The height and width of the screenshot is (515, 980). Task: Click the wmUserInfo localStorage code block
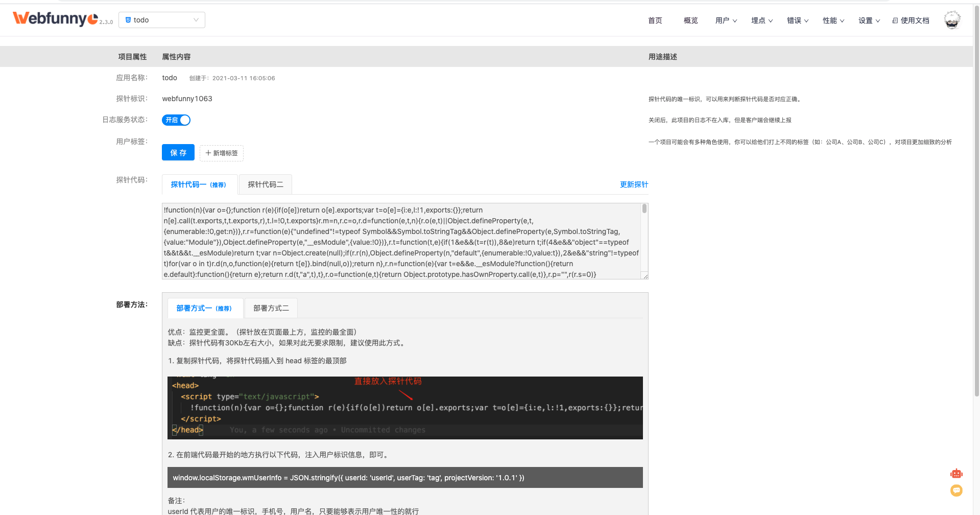click(405, 478)
